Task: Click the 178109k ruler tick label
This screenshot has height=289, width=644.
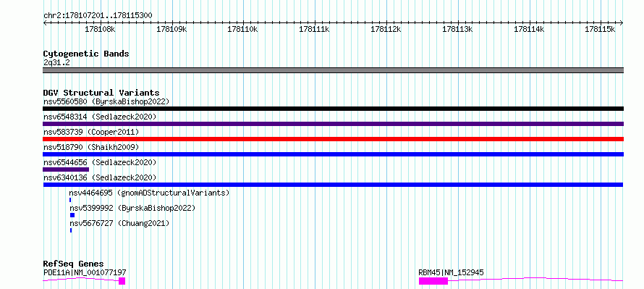Action: click(172, 29)
